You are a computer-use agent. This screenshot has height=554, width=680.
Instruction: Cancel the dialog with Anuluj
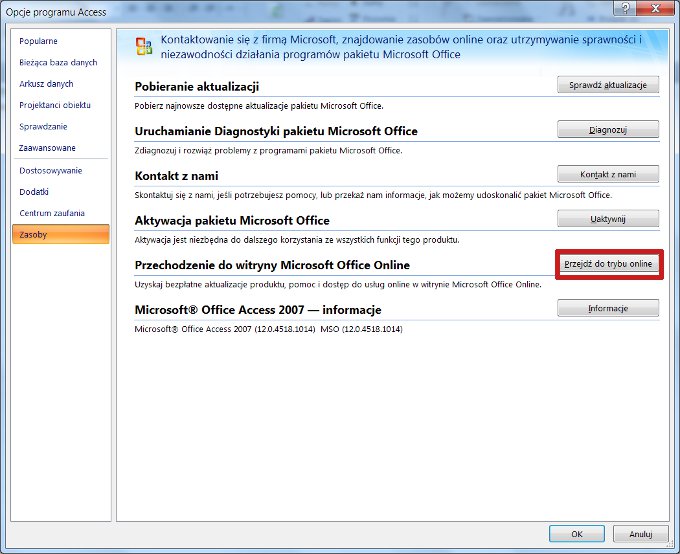coord(641,534)
